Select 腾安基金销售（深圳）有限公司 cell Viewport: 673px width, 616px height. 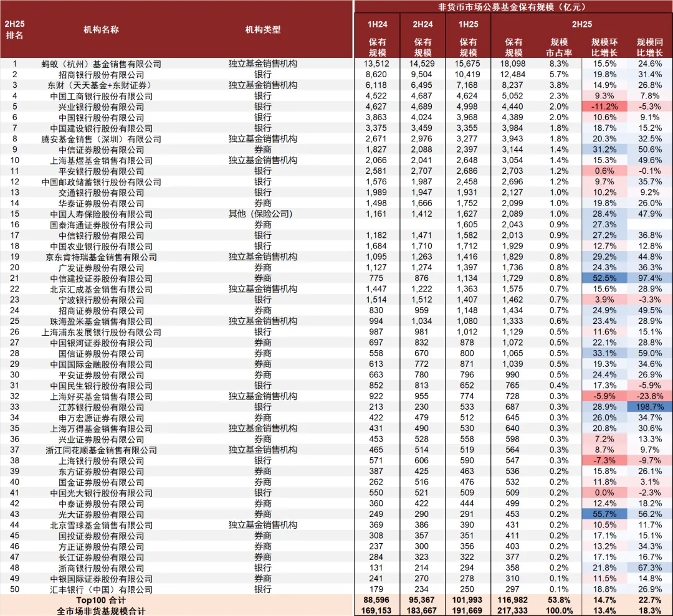[102, 139]
